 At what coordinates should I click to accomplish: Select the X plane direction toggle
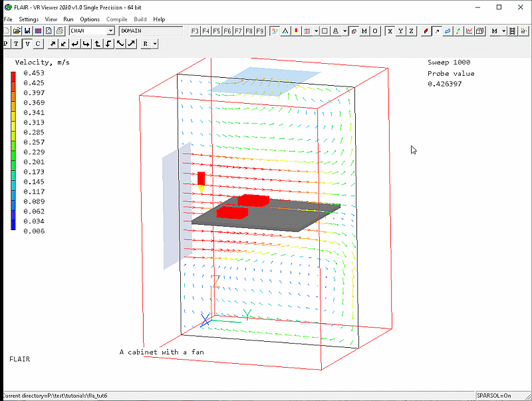coord(390,31)
